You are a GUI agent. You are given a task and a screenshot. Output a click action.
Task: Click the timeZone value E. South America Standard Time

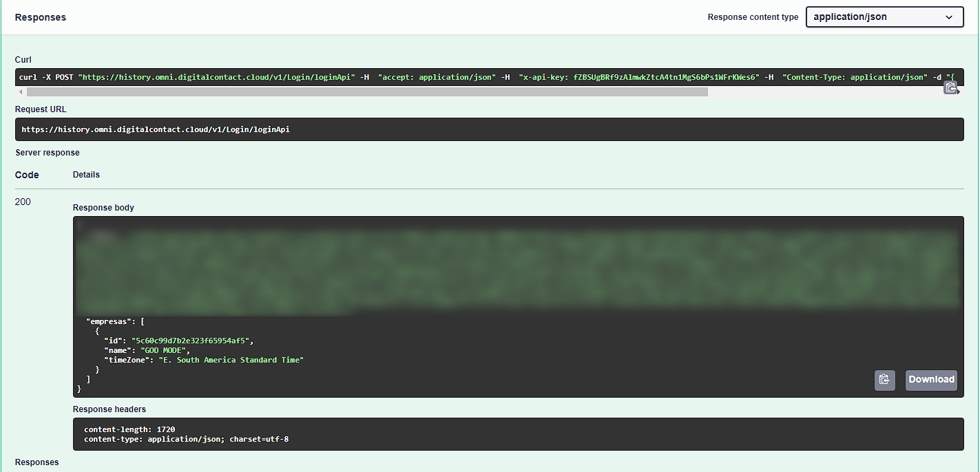point(231,360)
